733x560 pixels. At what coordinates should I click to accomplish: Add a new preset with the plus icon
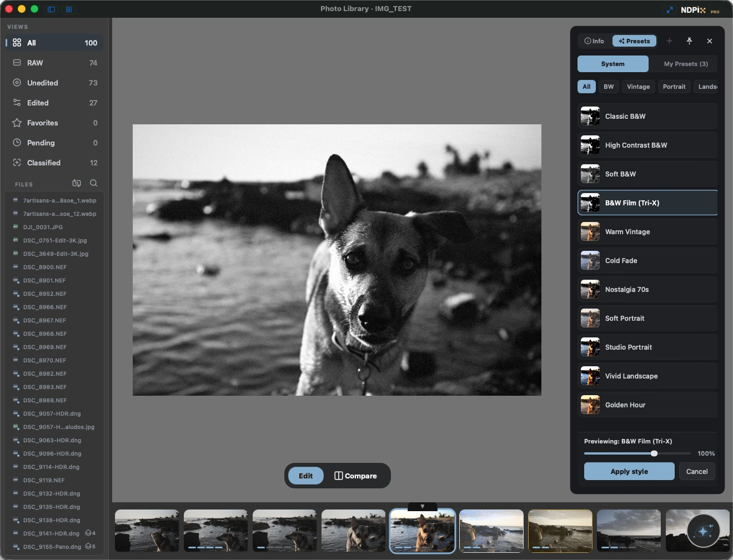click(x=669, y=41)
